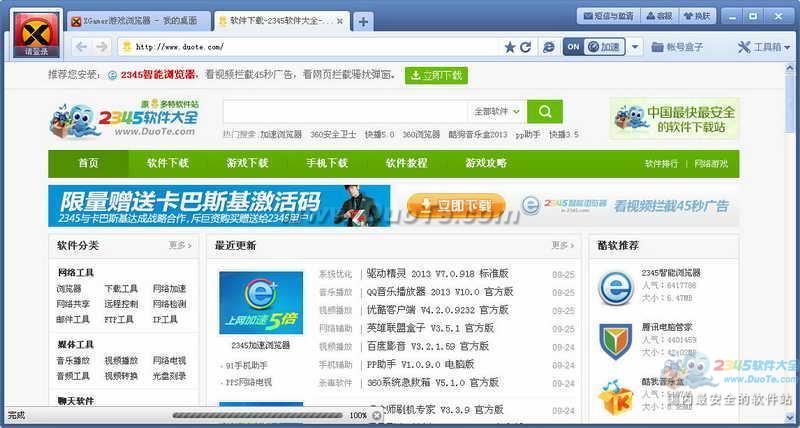Open the 浏览器 category link
The width and height of the screenshot is (800, 428).
click(69, 289)
